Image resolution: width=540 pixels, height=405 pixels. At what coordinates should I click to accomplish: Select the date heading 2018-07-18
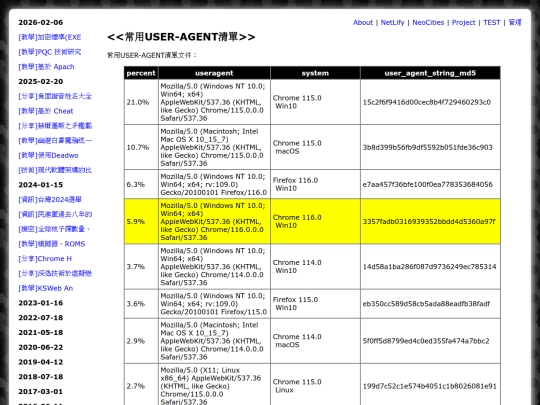tap(41, 377)
